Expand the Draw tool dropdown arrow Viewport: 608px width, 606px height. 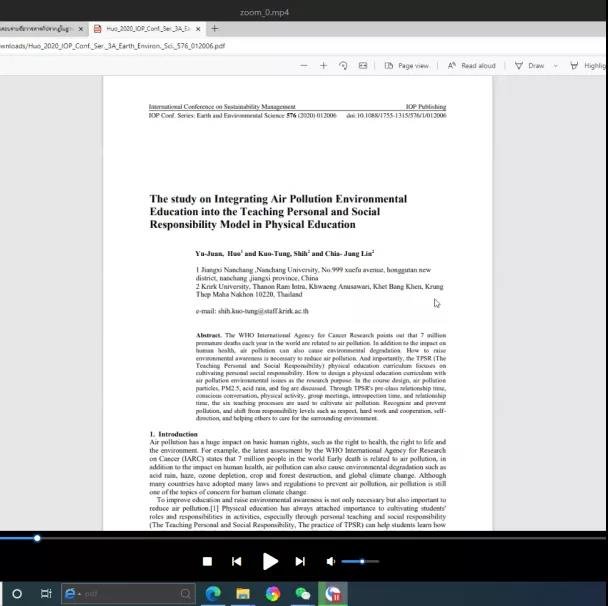556,66
